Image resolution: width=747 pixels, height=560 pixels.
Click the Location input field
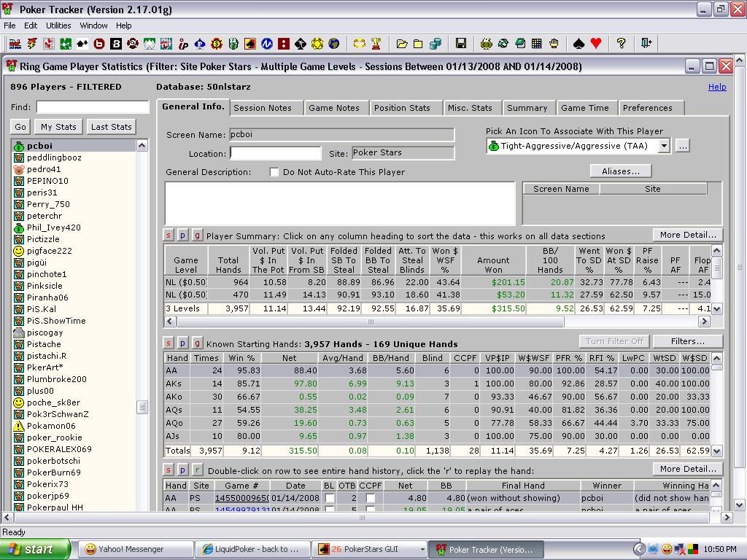(x=276, y=153)
